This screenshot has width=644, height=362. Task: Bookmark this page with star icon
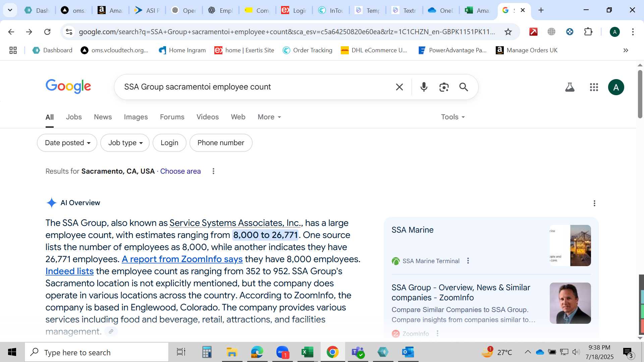[508, 32]
